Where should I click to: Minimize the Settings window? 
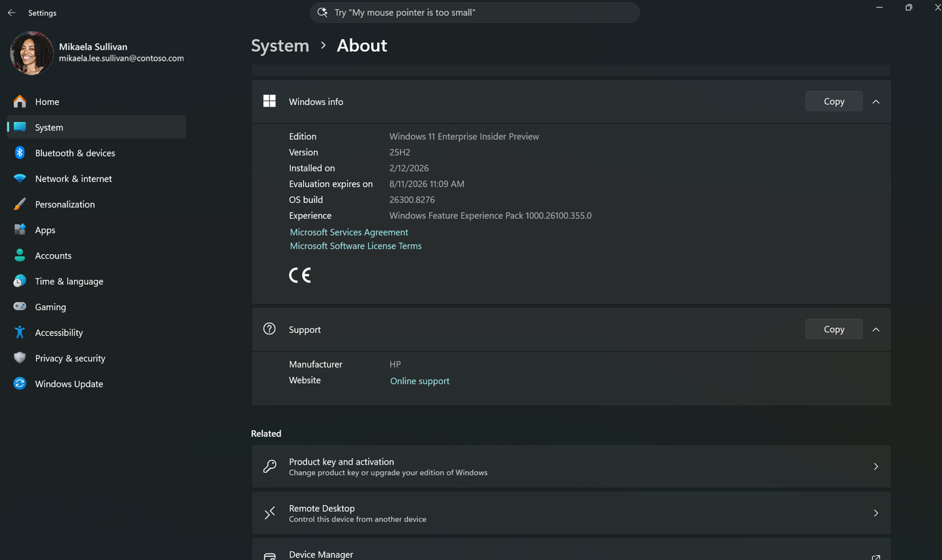point(879,8)
